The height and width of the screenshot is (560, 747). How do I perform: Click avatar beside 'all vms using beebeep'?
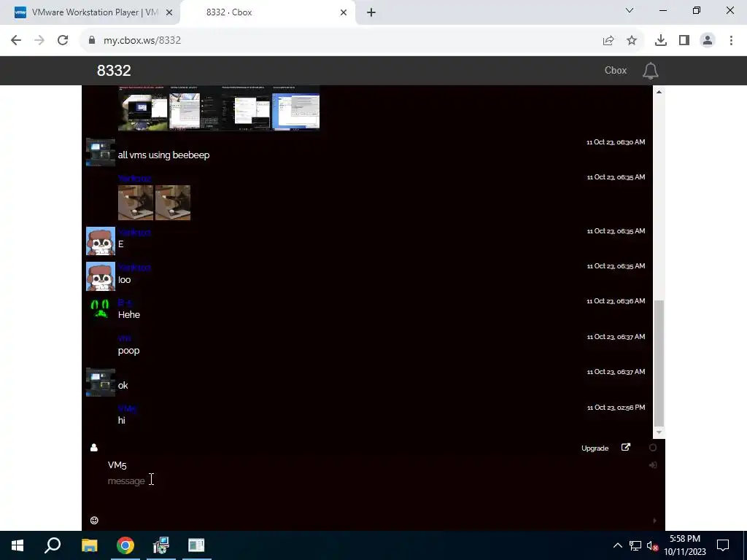101,152
